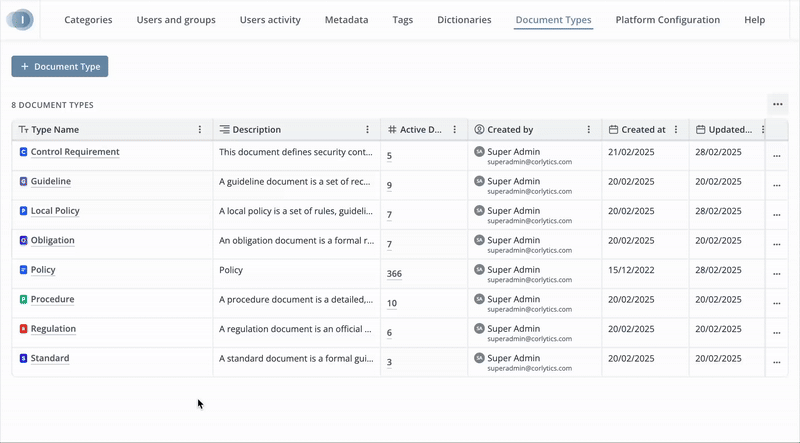Open Type Name column options menu

(200, 130)
